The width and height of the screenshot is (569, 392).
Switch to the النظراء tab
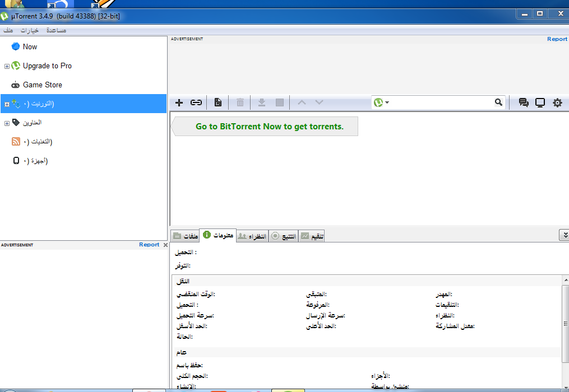252,236
